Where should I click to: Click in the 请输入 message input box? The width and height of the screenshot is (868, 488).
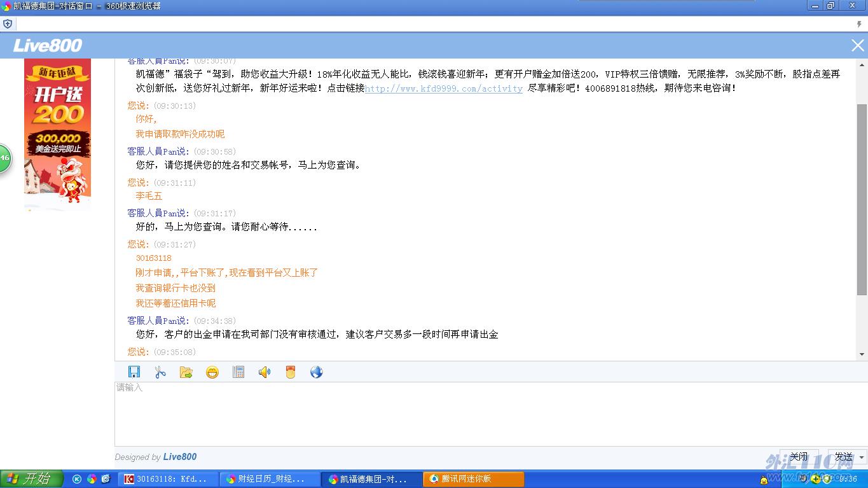pyautogui.click(x=491, y=414)
